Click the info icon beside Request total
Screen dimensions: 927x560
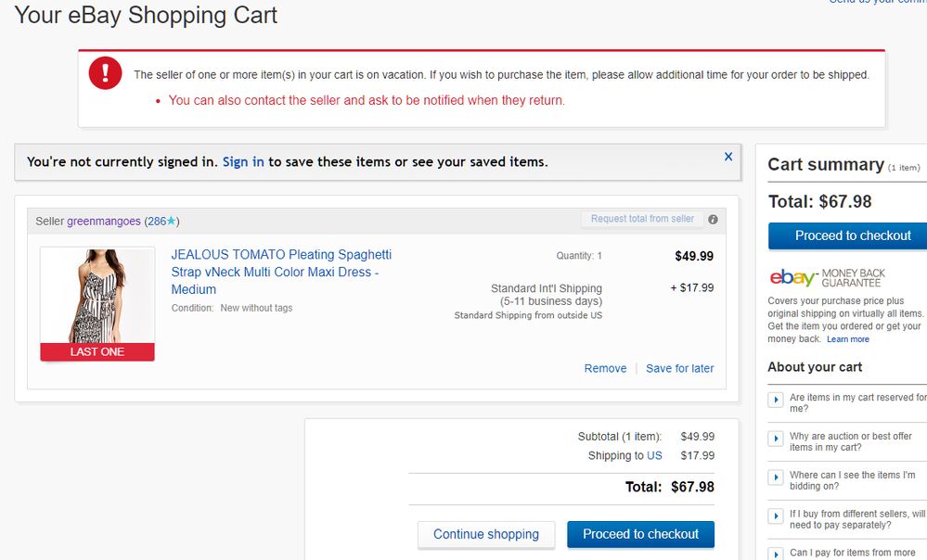(x=713, y=220)
